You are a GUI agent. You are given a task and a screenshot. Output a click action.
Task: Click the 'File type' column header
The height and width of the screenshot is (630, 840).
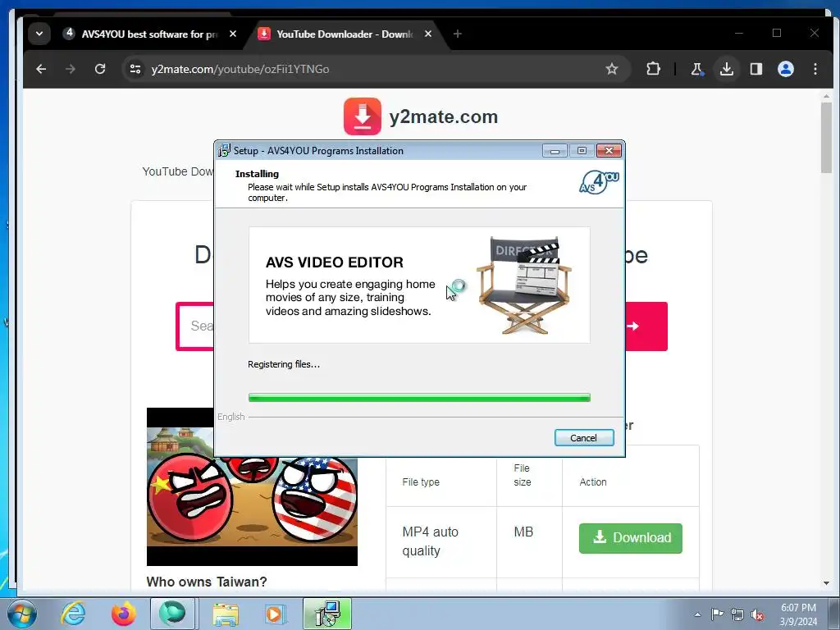421,482
